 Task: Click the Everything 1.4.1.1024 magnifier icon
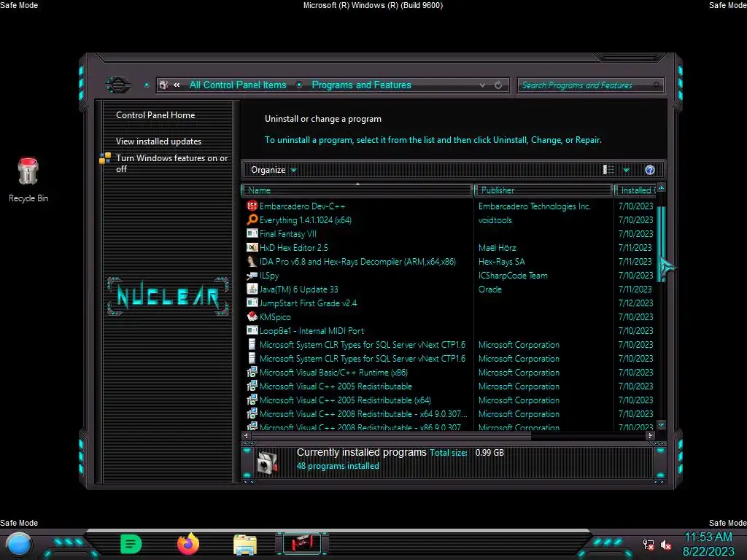coord(252,219)
